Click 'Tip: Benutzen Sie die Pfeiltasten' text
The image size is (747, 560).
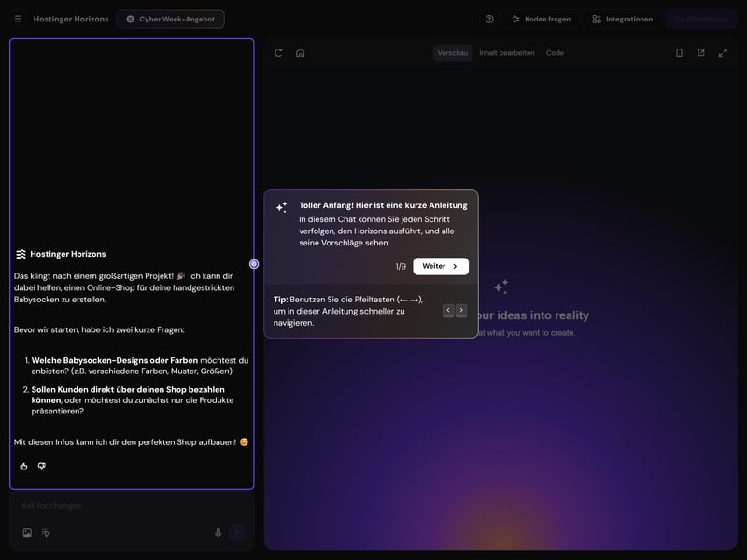point(348,311)
